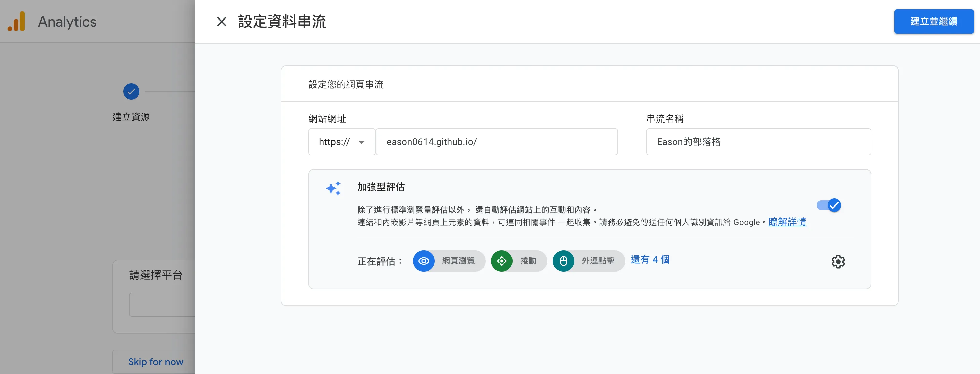The height and width of the screenshot is (374, 980).
Task: Click the 網頁瀏覽 eye icon
Action: (x=424, y=261)
